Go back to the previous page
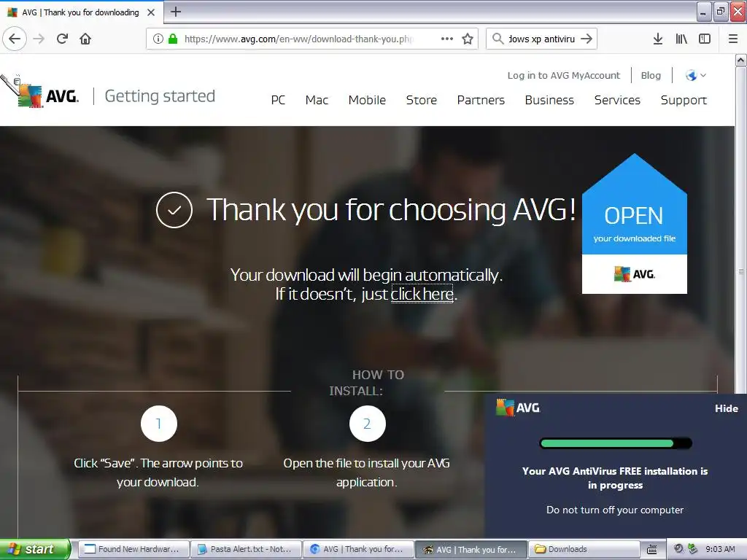The height and width of the screenshot is (560, 747). pos(15,39)
